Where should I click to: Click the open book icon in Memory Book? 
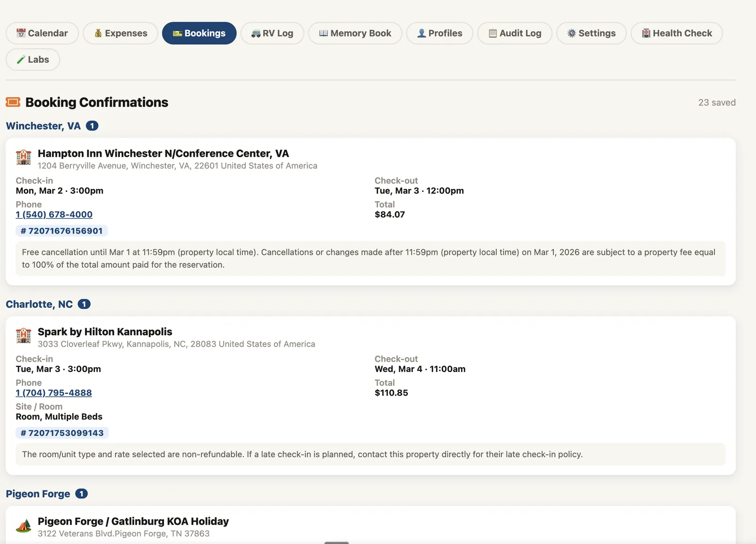(324, 33)
